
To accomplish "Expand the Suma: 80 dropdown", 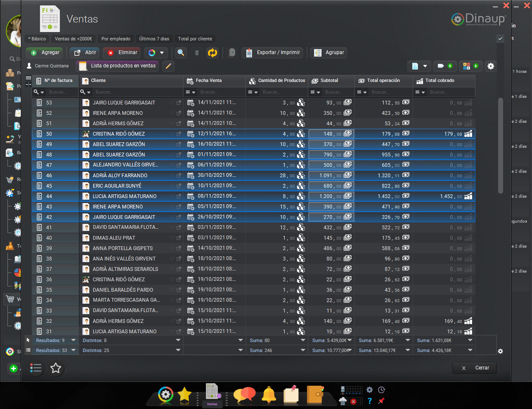I will tap(303, 340).
